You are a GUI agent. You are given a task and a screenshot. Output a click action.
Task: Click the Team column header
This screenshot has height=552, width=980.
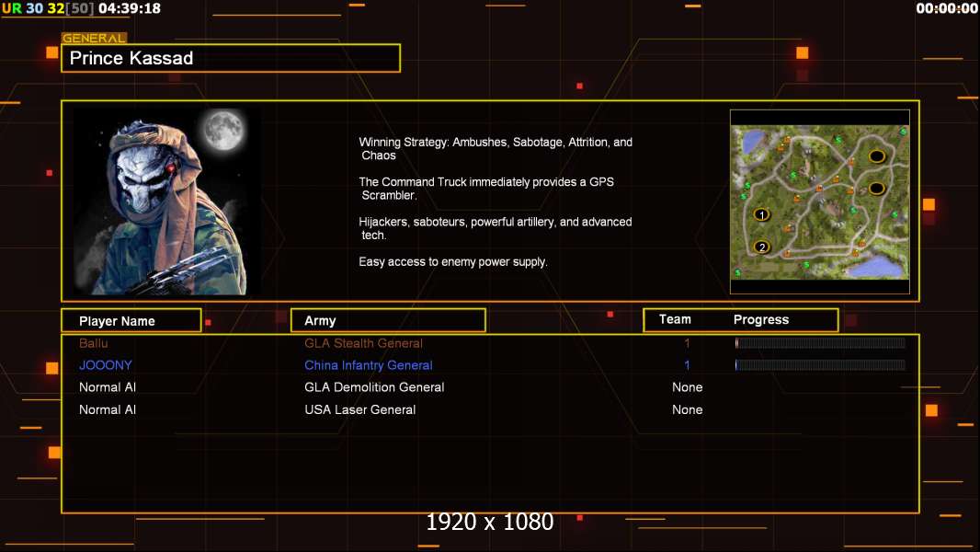pyautogui.click(x=675, y=319)
